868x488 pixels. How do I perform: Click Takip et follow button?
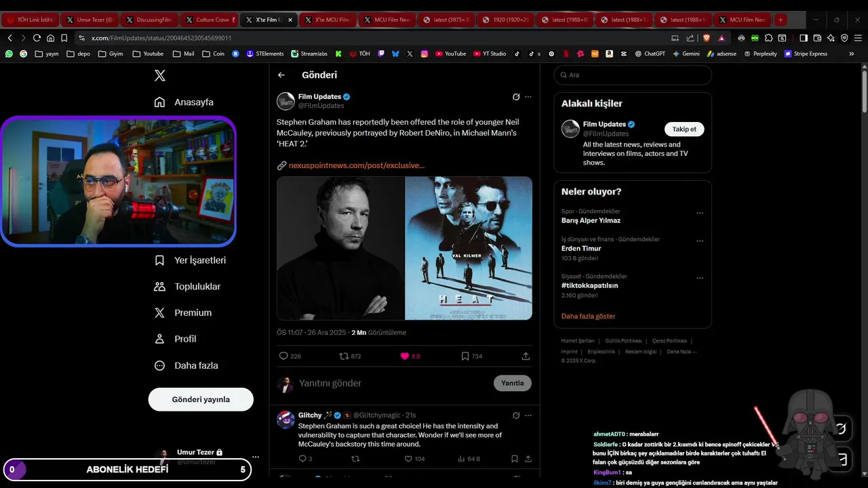click(684, 129)
